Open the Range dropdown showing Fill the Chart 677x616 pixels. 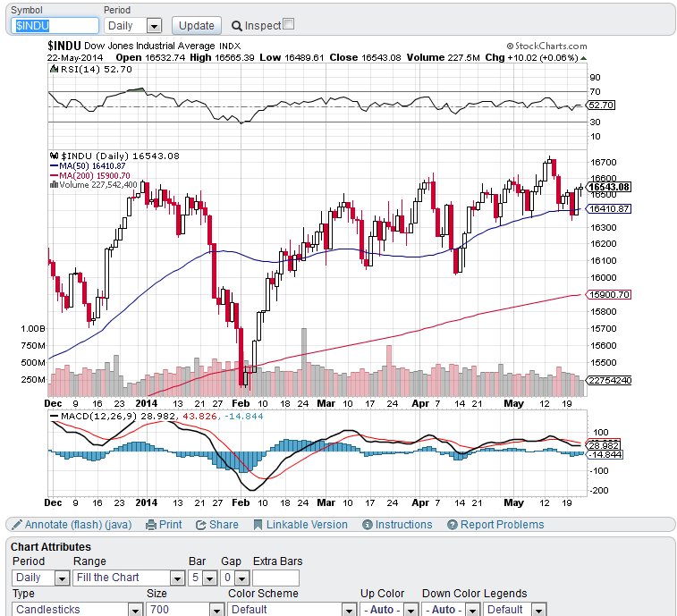point(129,578)
